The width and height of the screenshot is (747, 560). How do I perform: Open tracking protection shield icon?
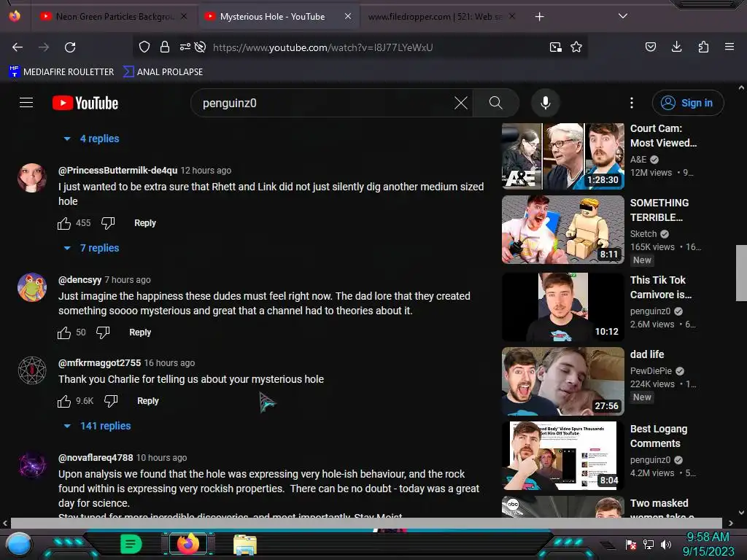click(x=144, y=47)
